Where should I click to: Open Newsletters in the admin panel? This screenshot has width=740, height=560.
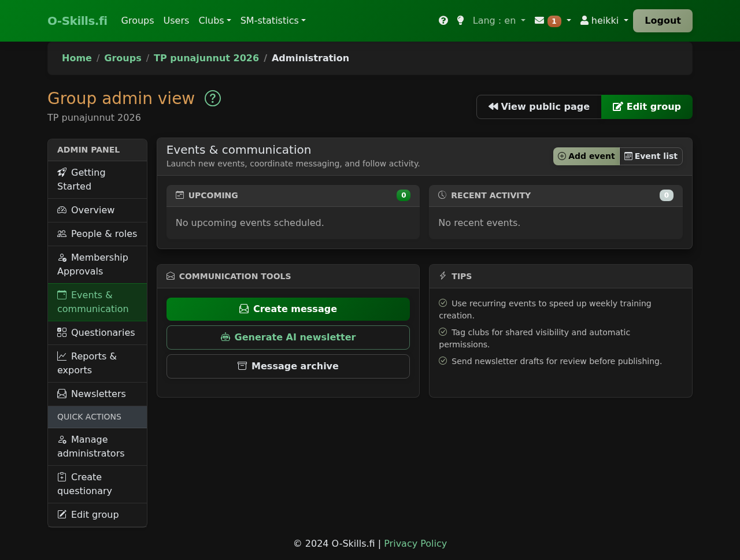coord(97,394)
